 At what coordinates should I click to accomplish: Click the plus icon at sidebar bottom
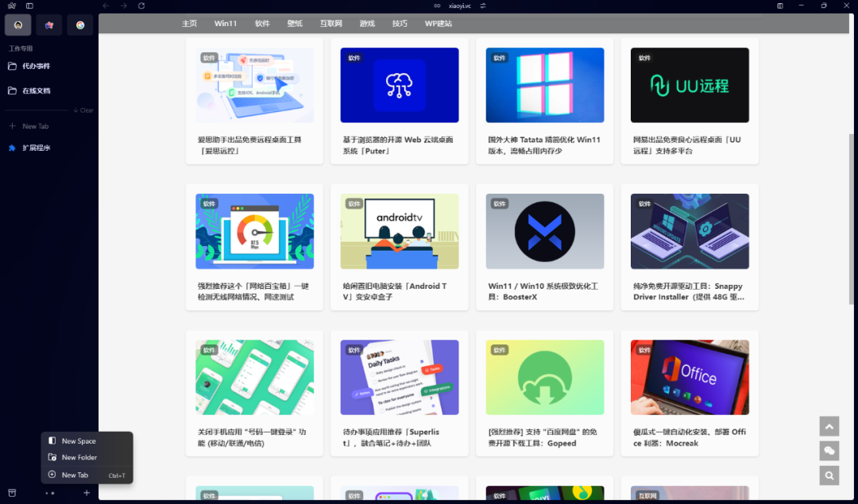click(x=87, y=493)
